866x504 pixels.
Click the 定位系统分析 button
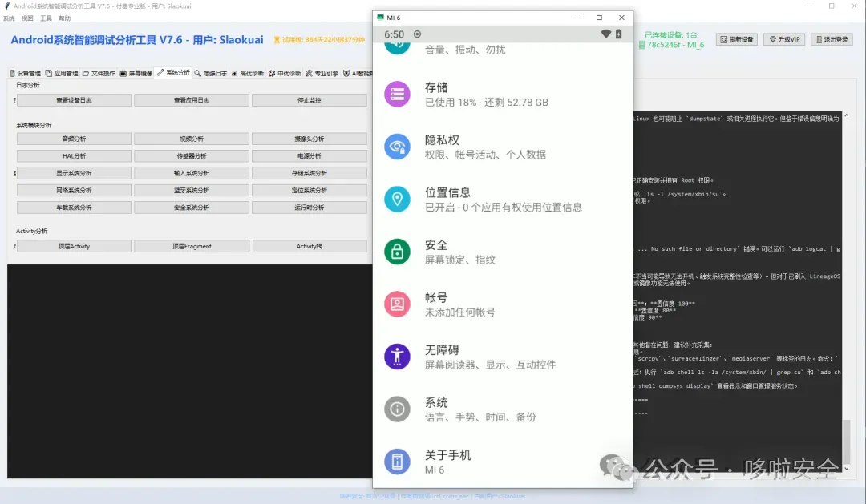coord(310,190)
